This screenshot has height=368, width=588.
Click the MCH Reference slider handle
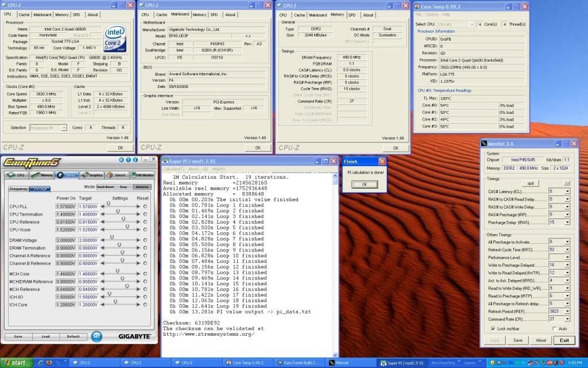[x=127, y=286]
